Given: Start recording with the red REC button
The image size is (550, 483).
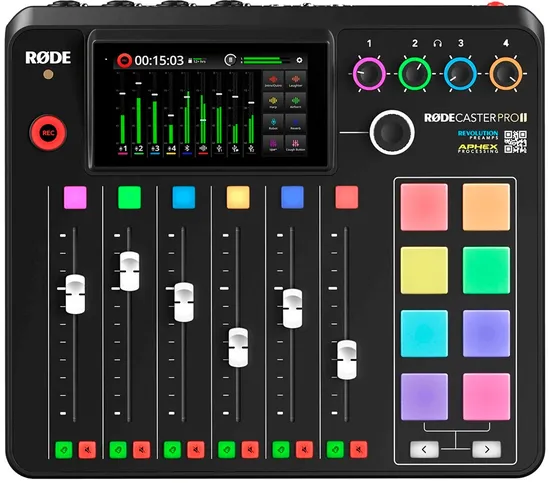Looking at the screenshot, I should coord(48,133).
